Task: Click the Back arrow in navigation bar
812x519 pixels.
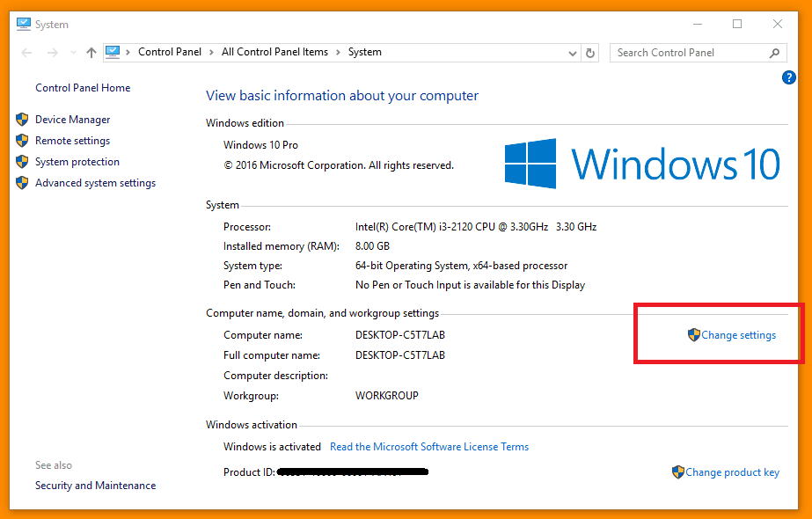Action: point(26,53)
